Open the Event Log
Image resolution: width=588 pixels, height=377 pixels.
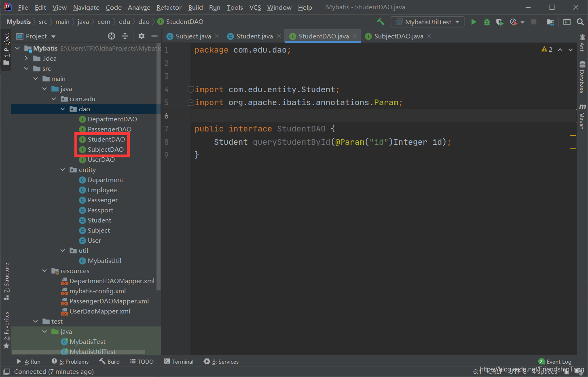555,362
